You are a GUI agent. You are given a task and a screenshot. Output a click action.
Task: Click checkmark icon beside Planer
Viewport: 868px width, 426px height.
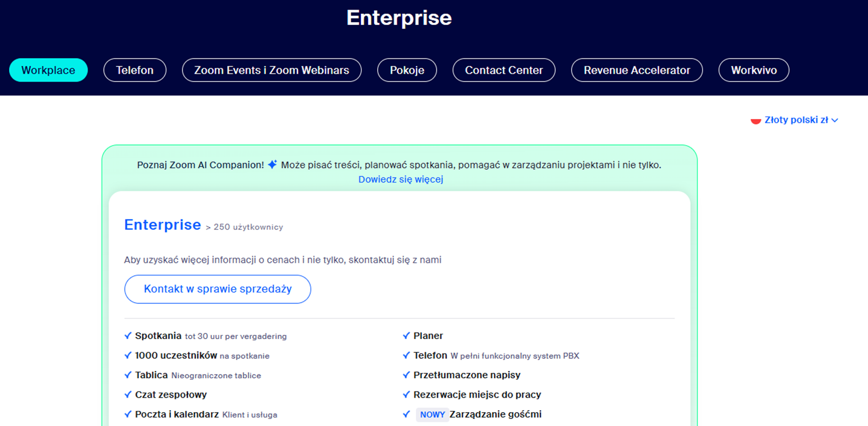[x=406, y=336]
